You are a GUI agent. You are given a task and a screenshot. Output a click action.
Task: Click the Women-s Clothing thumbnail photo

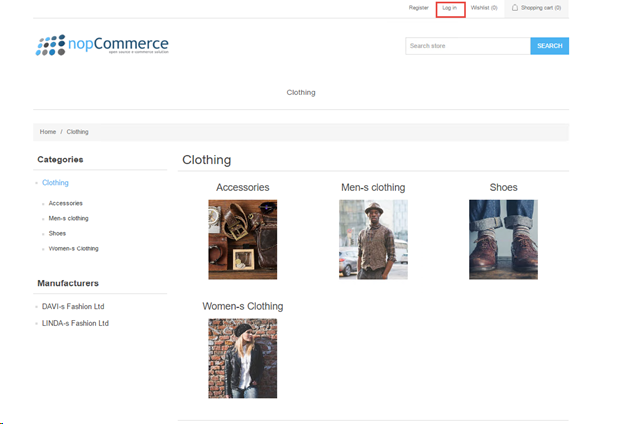pyautogui.click(x=242, y=358)
